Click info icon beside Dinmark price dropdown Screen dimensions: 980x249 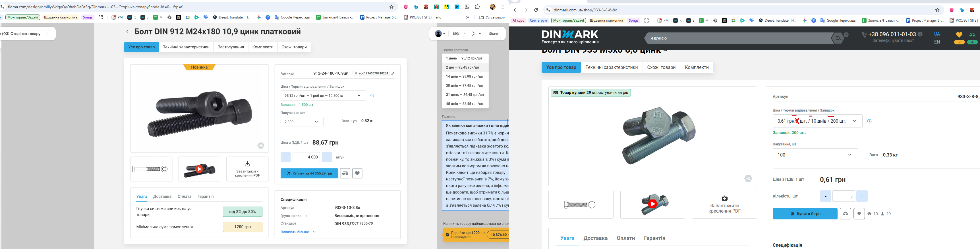869,122
